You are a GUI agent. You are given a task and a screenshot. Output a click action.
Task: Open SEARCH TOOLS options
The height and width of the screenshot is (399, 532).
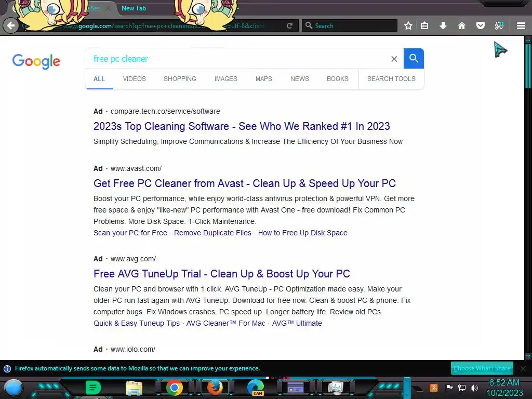click(391, 79)
